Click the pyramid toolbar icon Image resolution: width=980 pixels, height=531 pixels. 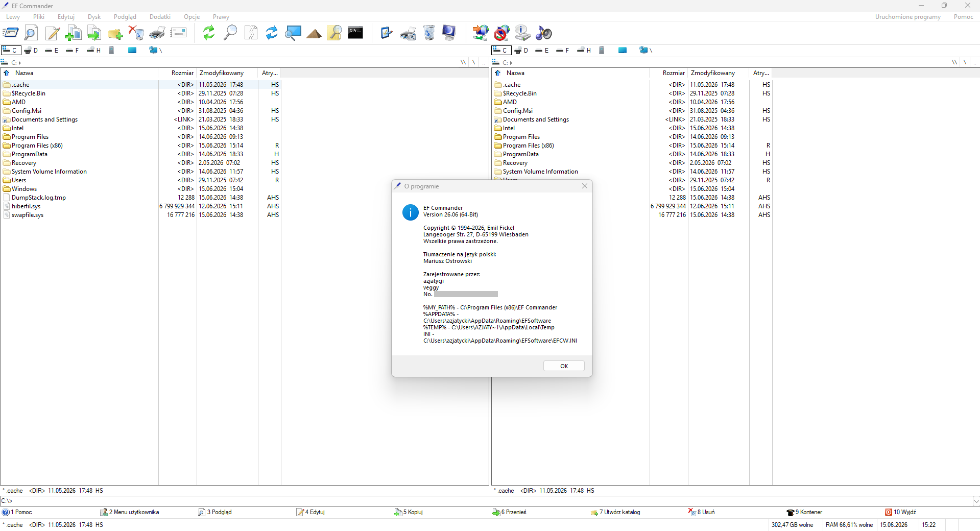(314, 33)
